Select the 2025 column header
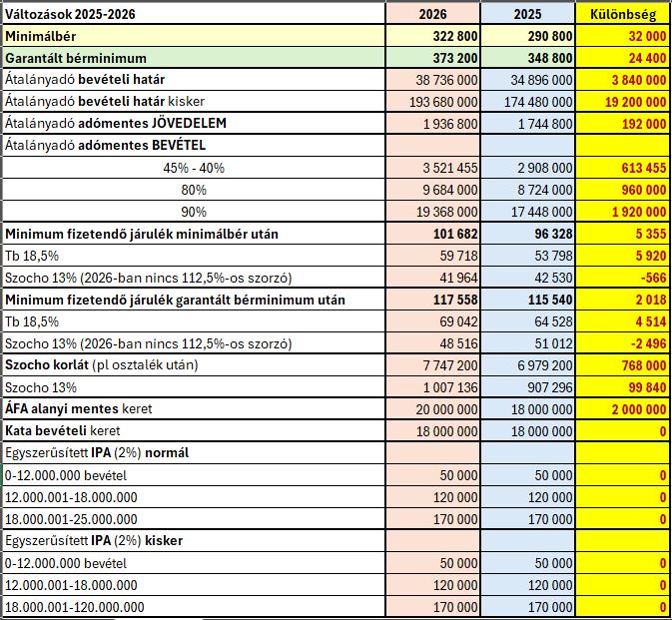The height and width of the screenshot is (620, 672). [x=527, y=14]
